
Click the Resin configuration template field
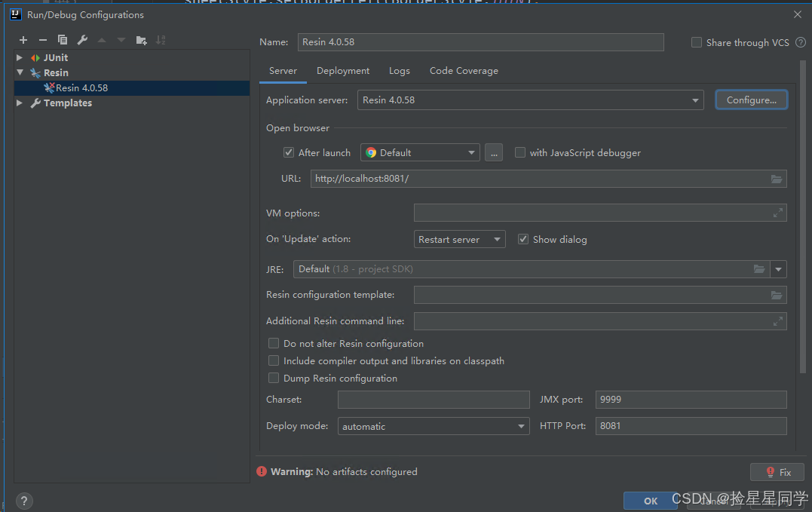click(600, 295)
